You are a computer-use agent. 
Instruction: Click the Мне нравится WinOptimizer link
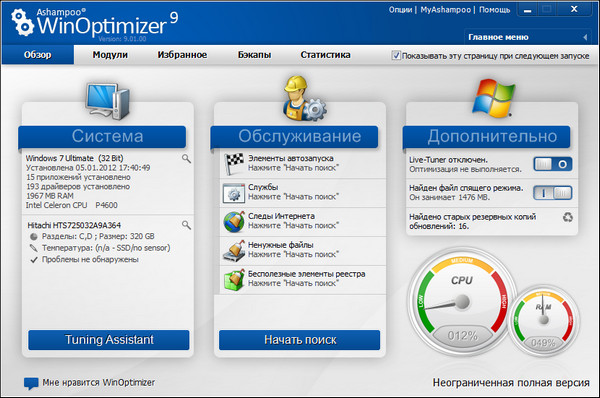[x=99, y=382]
